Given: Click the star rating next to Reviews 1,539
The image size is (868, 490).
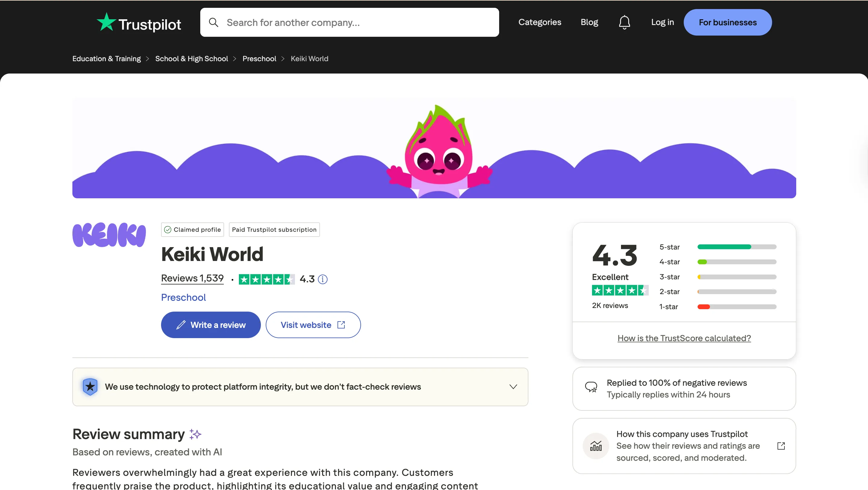Looking at the screenshot, I should (x=267, y=279).
